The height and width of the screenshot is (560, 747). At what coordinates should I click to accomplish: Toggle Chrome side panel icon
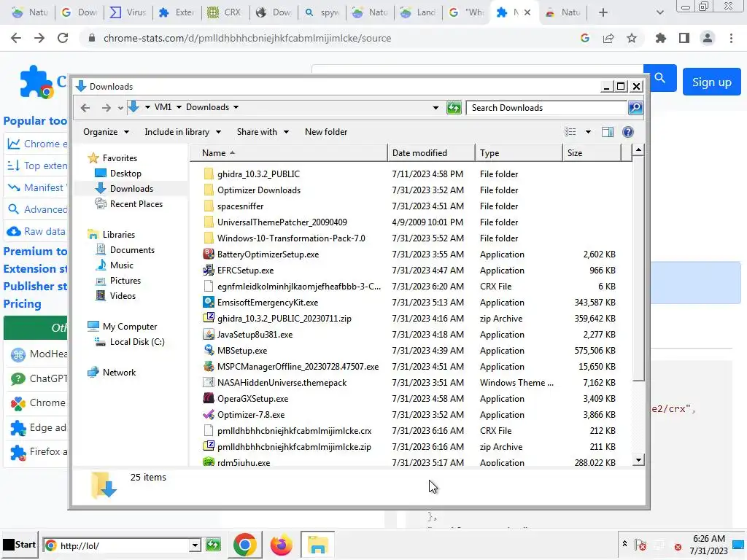click(684, 38)
